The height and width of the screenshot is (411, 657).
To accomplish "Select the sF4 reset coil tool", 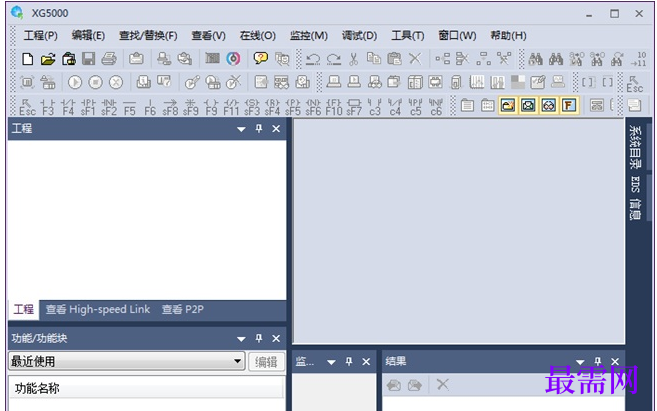I will (272, 107).
